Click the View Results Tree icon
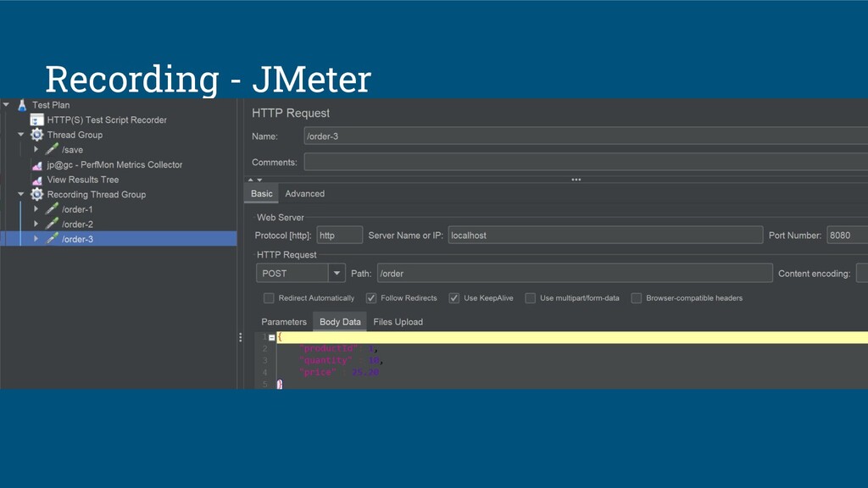The image size is (868, 488). pyautogui.click(x=36, y=180)
